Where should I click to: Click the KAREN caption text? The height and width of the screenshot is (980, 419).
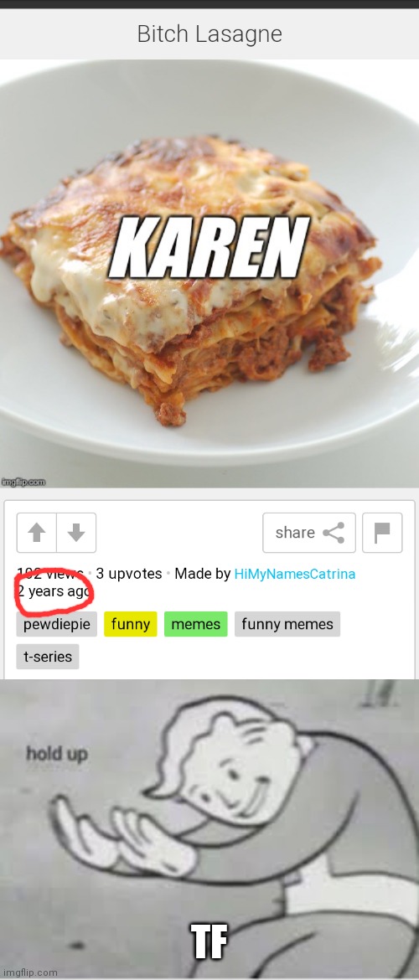tap(209, 247)
